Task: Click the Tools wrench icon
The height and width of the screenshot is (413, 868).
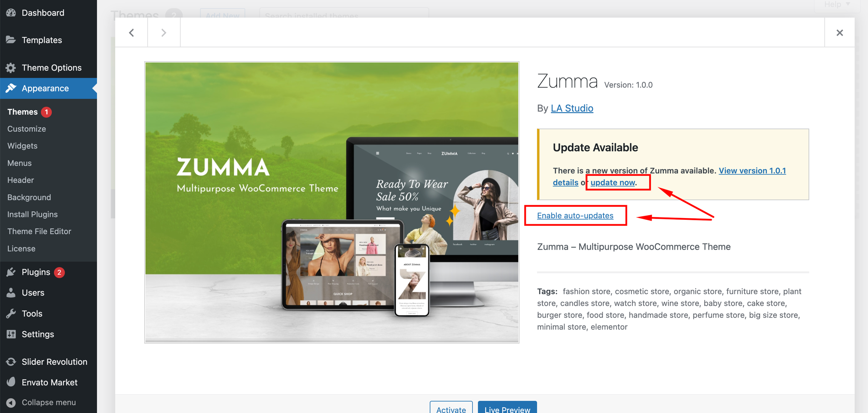Action: [x=11, y=313]
